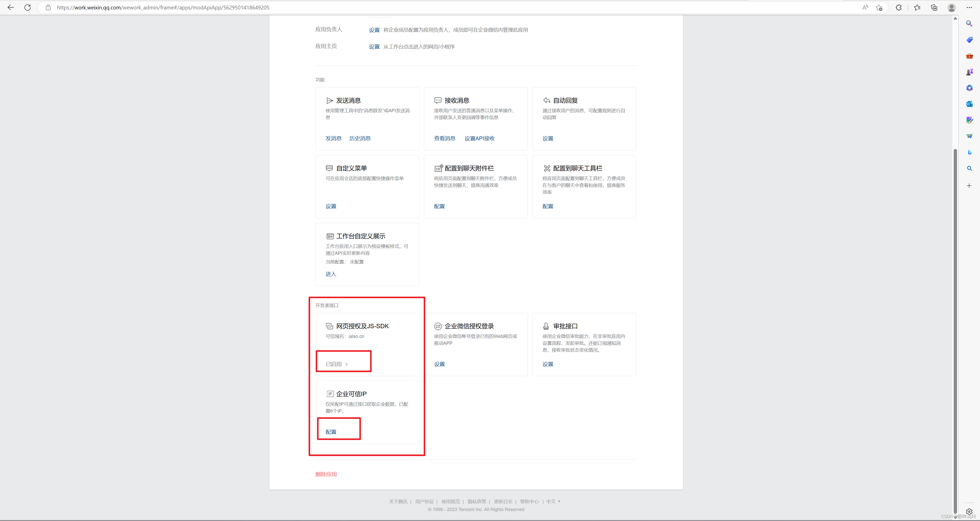
Task: Click 设置API接收 link
Action: click(480, 138)
